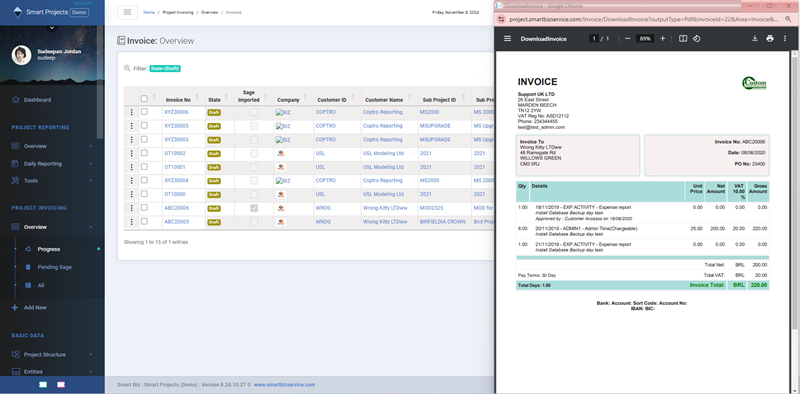This screenshot has height=394, width=800.
Task: Select checkbox for invoice XYZ30003
Action: click(144, 139)
